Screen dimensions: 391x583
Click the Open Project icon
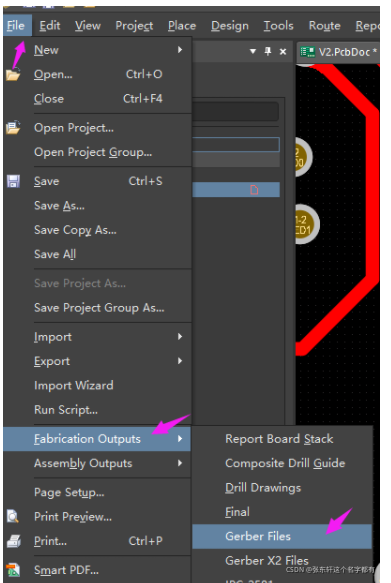(13, 128)
